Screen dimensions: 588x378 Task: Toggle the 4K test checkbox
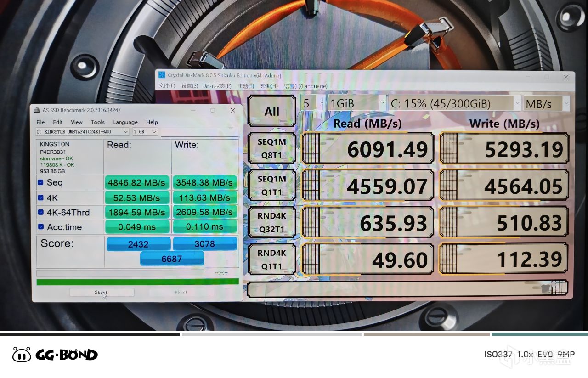click(x=41, y=197)
